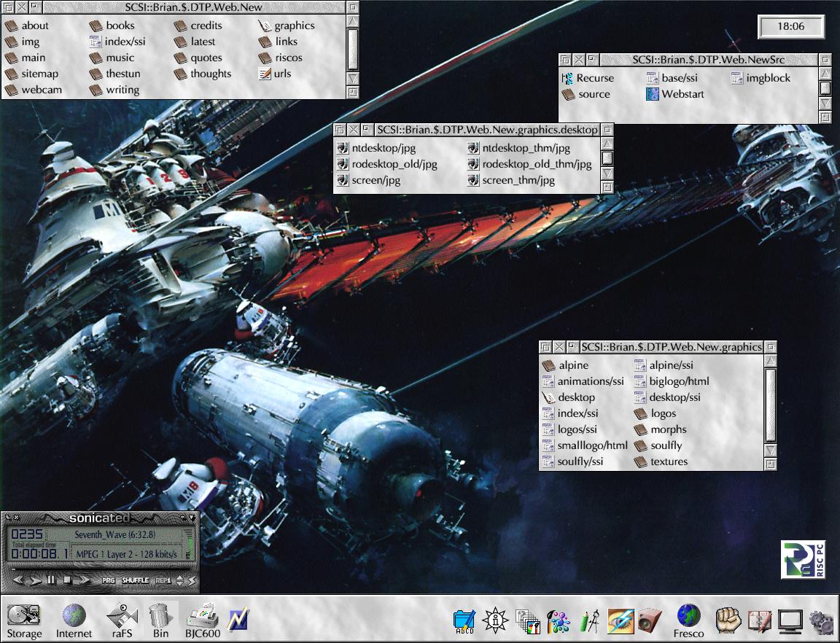This screenshot has width=840, height=643.
Task: Click the RISC PC logo pinned on the desktop
Action: coord(803,560)
